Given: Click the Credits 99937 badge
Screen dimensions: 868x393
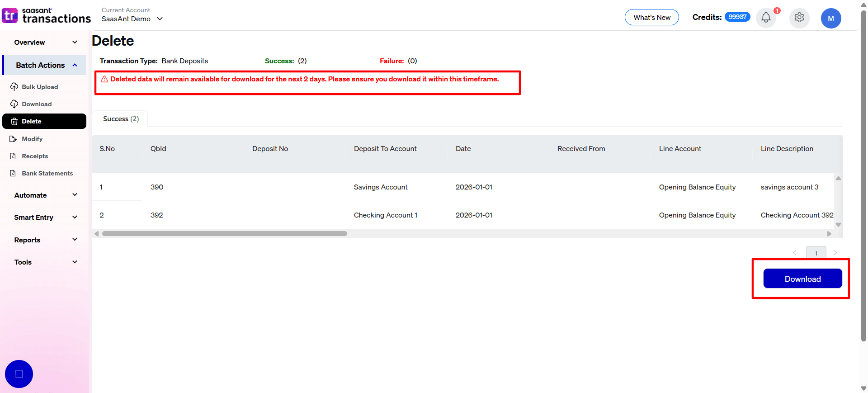Looking at the screenshot, I should (737, 17).
